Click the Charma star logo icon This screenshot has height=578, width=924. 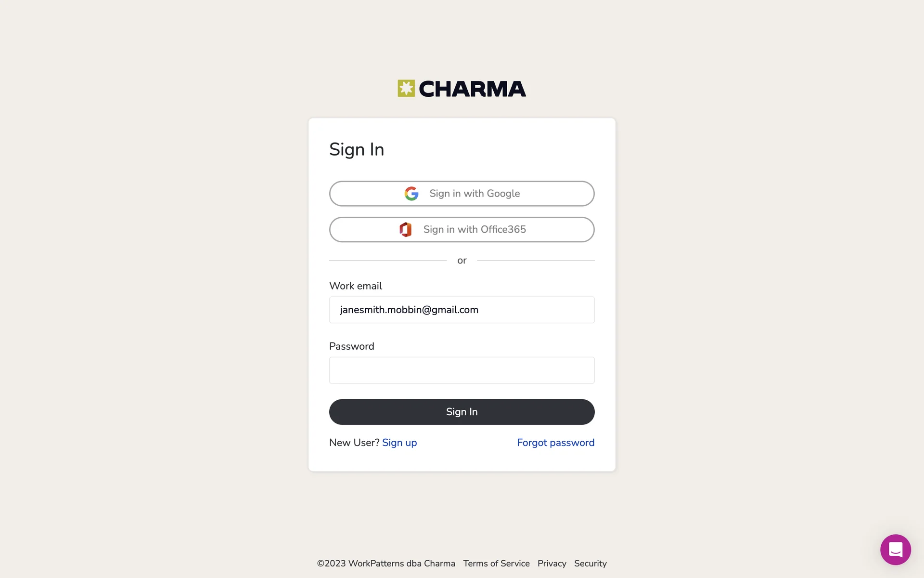click(406, 89)
